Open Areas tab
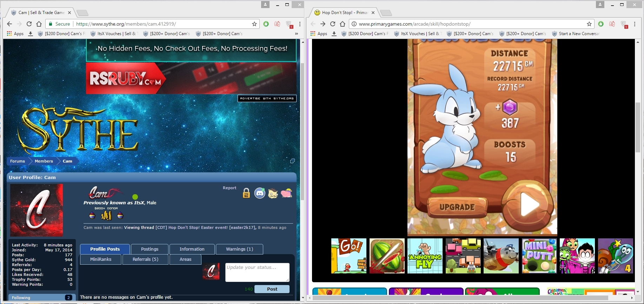 (x=185, y=259)
